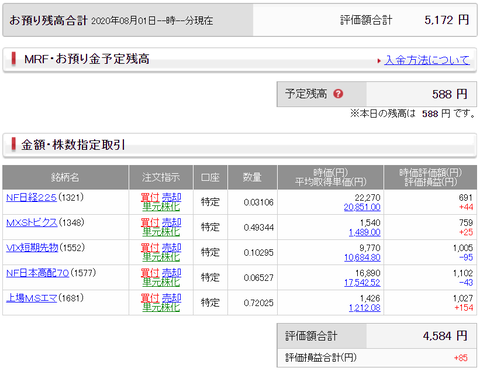Open average cost 1,489.00 link

pos(365,233)
